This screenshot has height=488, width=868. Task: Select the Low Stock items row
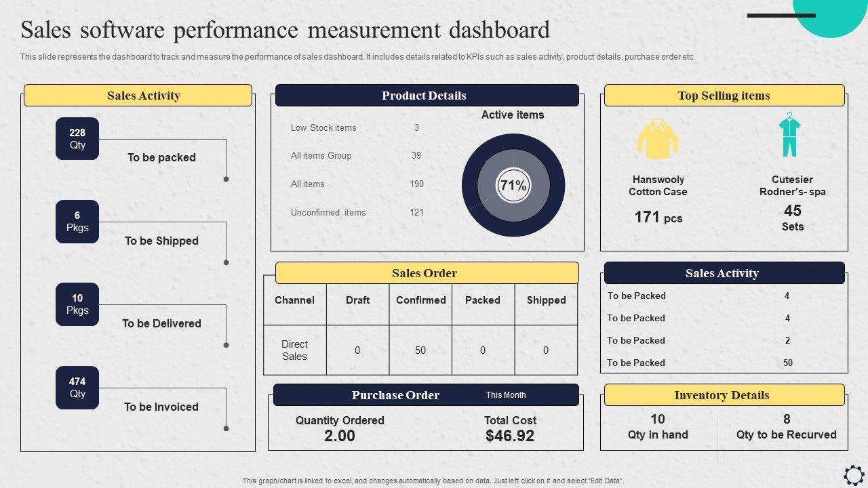[357, 127]
